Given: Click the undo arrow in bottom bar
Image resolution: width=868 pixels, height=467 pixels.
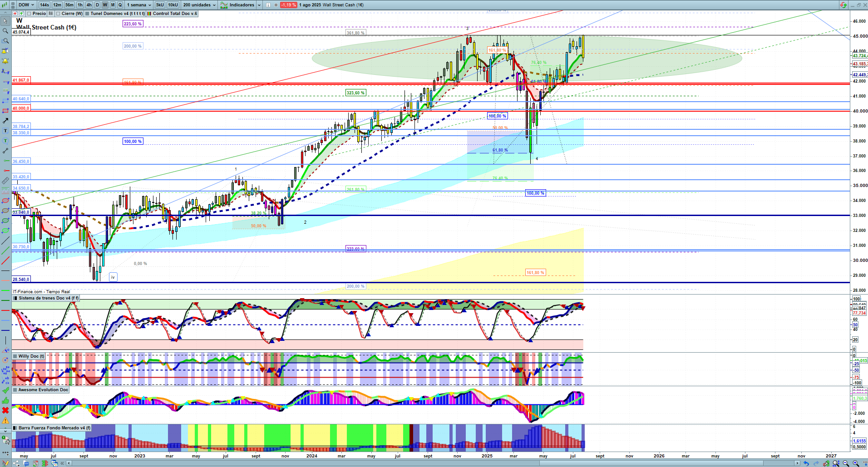Looking at the screenshot, I should [x=806, y=463].
